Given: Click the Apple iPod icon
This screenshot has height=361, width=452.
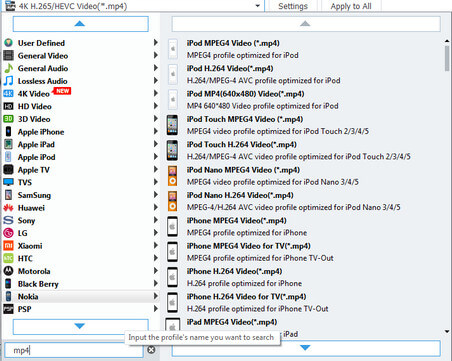Looking at the screenshot, I should tap(8, 157).
